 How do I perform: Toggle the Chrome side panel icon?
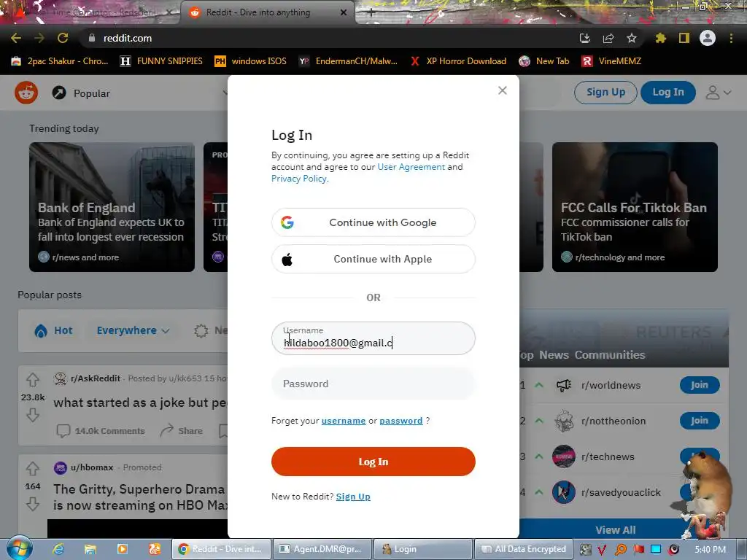click(x=684, y=38)
